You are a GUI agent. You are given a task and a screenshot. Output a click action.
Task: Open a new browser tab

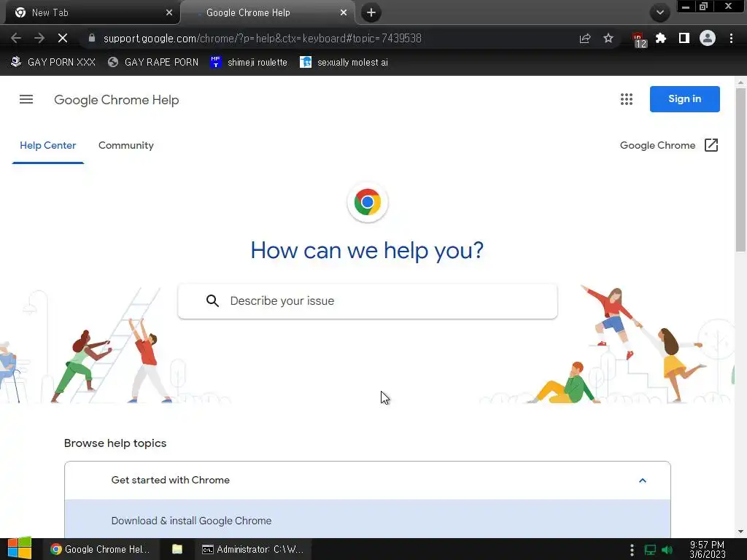tap(371, 13)
